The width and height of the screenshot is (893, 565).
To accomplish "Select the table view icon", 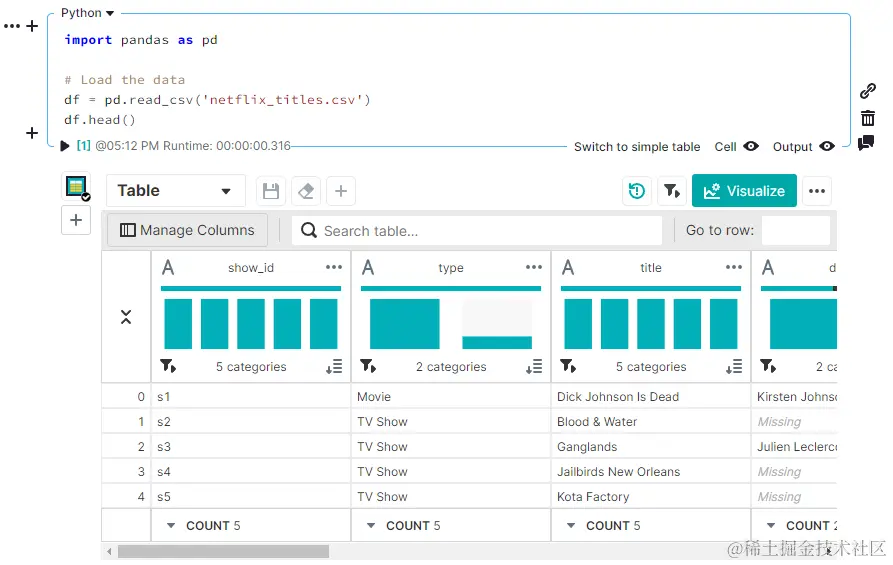I will [x=76, y=187].
